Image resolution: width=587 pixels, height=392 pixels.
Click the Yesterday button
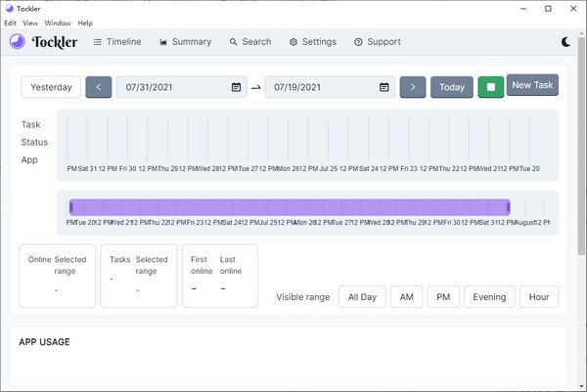(51, 87)
